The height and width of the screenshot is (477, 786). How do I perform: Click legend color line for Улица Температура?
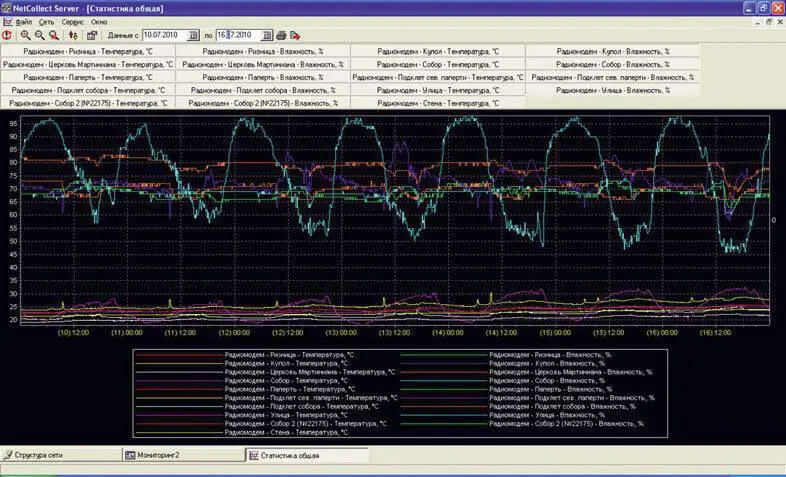pos(179,415)
